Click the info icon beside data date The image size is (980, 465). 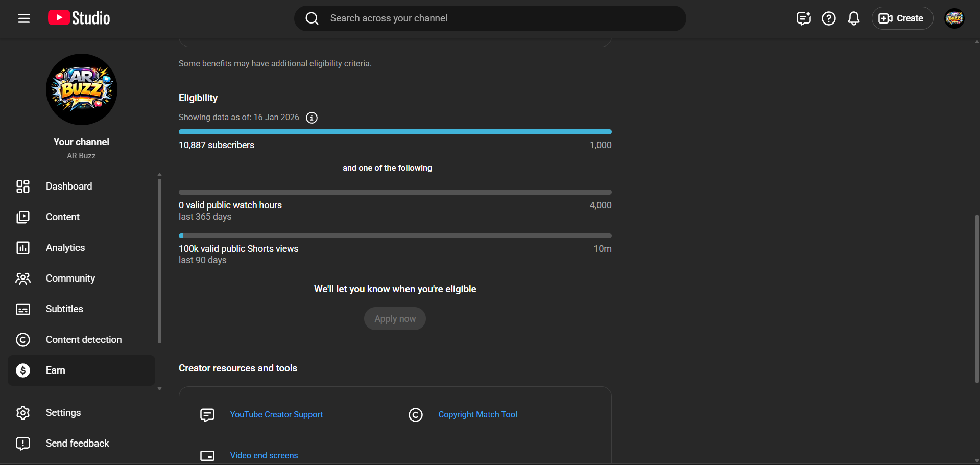[x=312, y=118]
